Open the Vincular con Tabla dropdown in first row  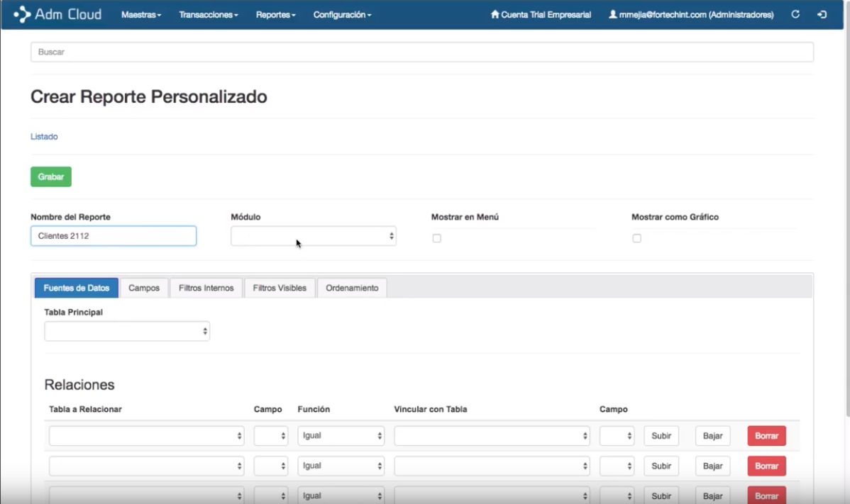492,435
